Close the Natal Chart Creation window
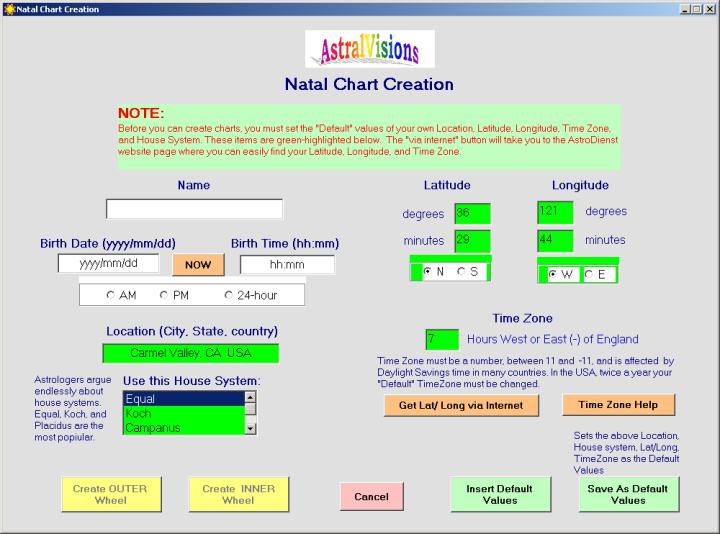This screenshot has width=720, height=534. click(x=709, y=9)
